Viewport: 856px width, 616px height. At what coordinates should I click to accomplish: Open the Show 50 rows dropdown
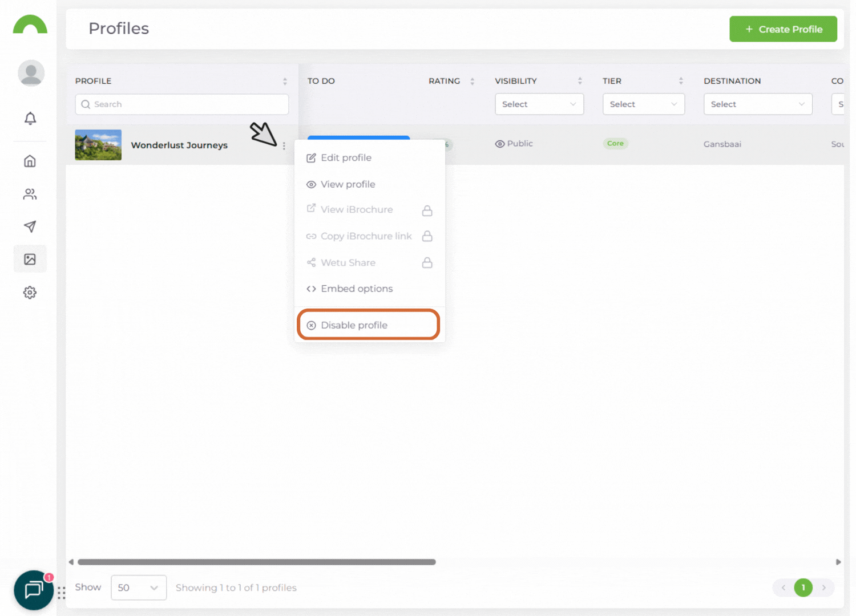[138, 587]
